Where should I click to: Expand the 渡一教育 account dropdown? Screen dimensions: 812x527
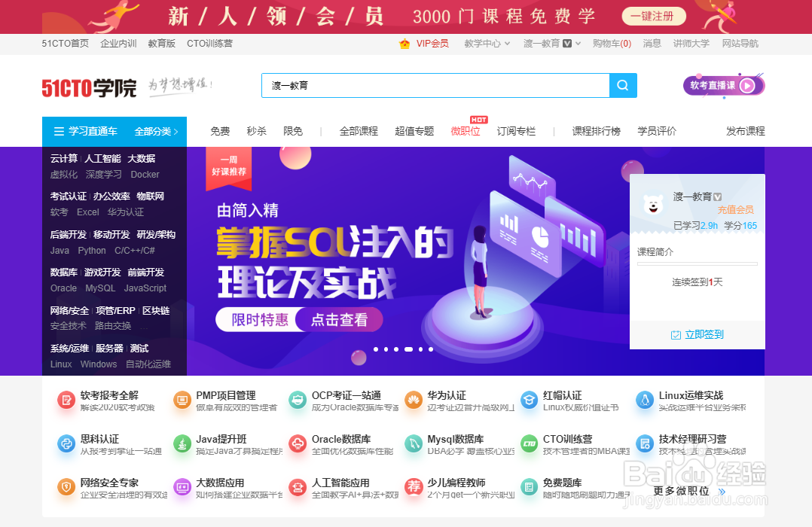click(x=552, y=44)
